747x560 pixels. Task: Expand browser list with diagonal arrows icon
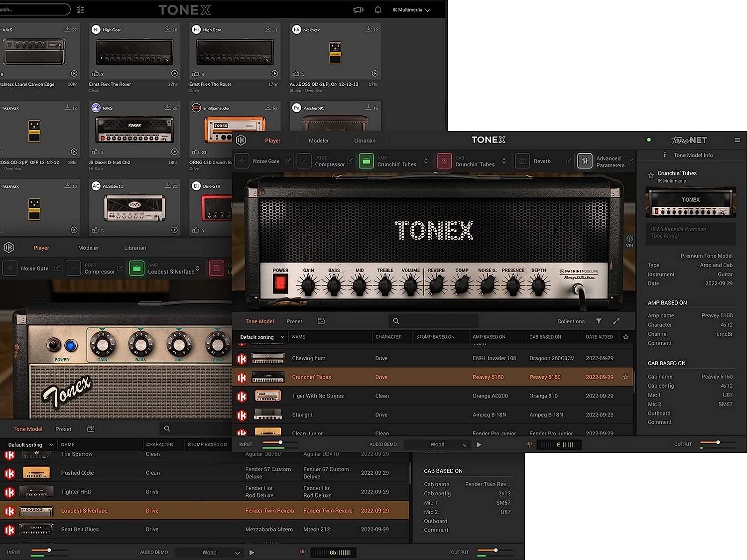click(616, 321)
